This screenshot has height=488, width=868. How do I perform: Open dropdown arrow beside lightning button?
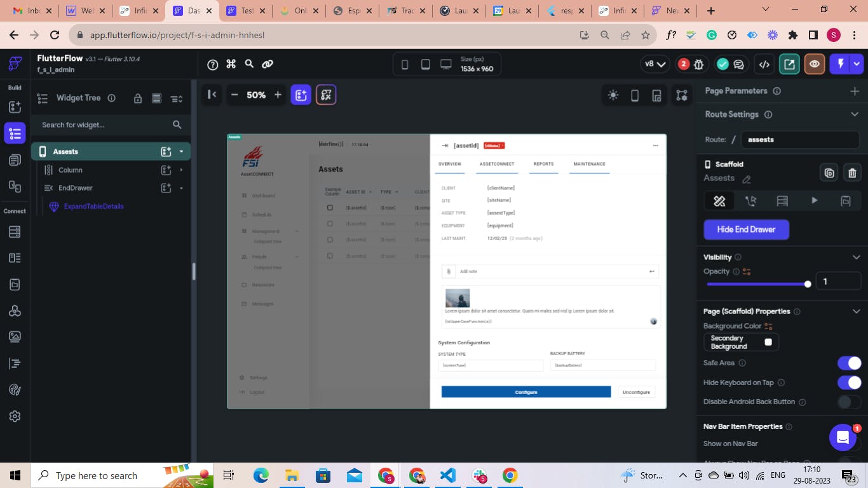(x=857, y=64)
